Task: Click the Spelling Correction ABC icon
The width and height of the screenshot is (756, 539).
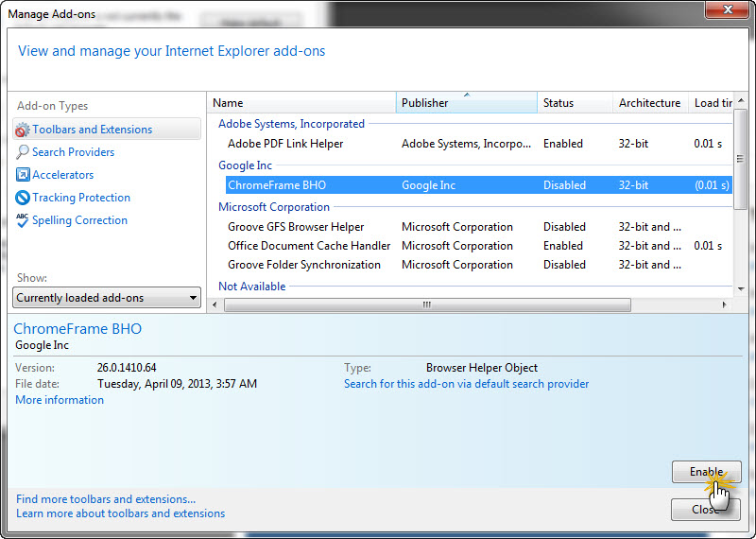Action: [22, 220]
